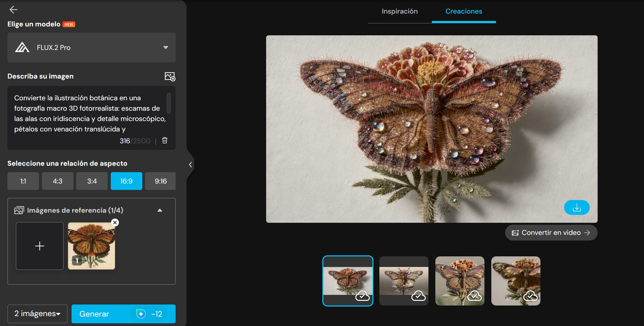
Task: Click the prompt text box scrollbar
Action: [168, 103]
